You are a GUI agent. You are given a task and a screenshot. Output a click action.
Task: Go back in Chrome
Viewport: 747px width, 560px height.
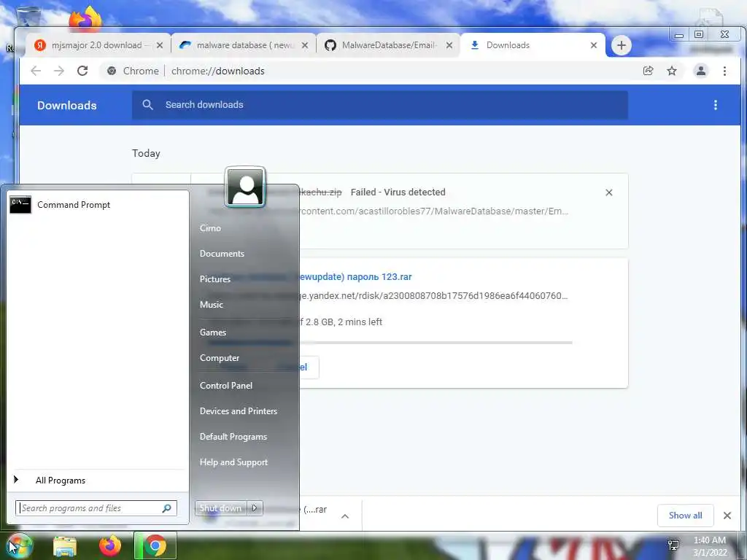pos(36,71)
